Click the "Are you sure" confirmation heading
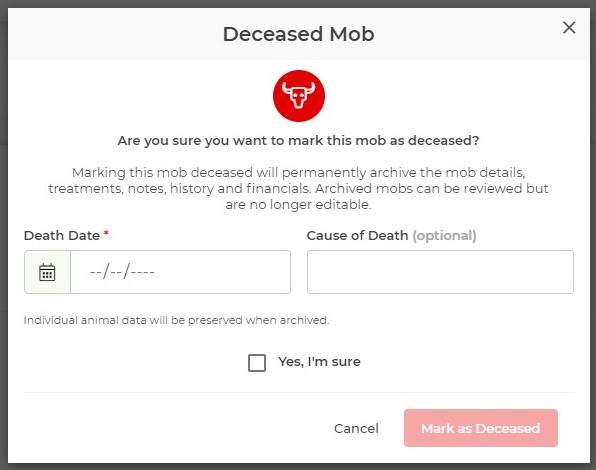The width and height of the screenshot is (596, 470). pyautogui.click(x=298, y=141)
